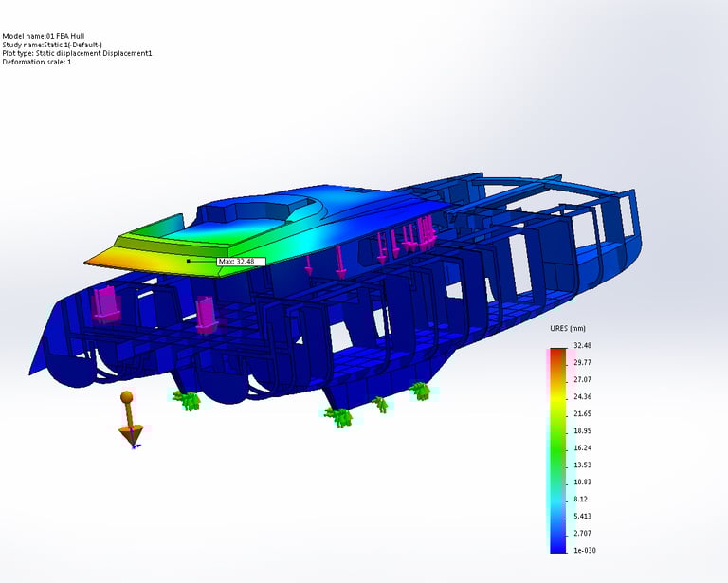Click the 18.95 legend value
Image resolution: width=728 pixels, height=583 pixels.
point(582,431)
